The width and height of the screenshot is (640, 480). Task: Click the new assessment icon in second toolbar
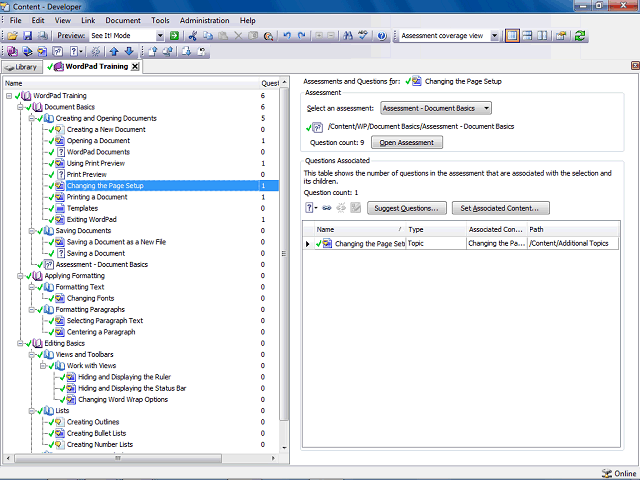pyautogui.click(x=58, y=51)
